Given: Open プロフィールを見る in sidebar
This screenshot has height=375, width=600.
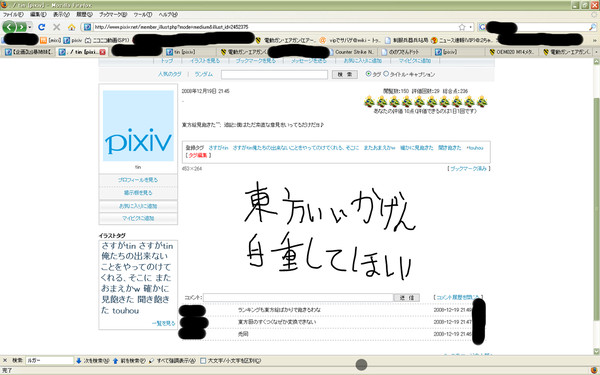Looking at the screenshot, I should pos(138,180).
